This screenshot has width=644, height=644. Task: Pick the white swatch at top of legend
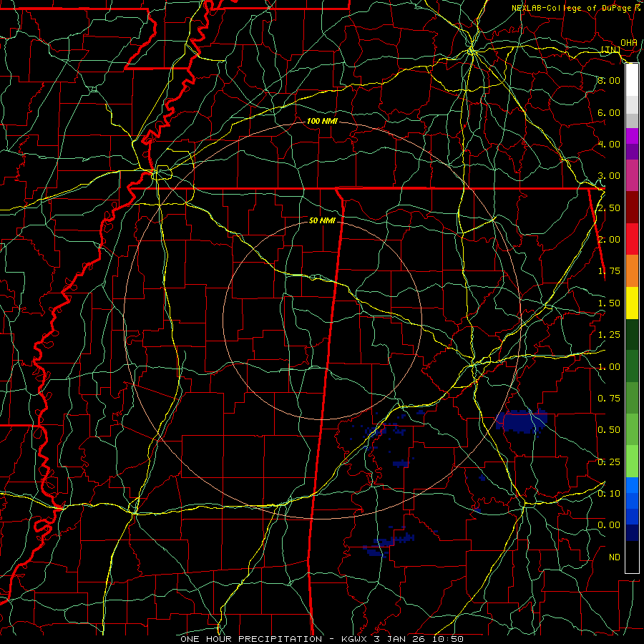pos(632,80)
